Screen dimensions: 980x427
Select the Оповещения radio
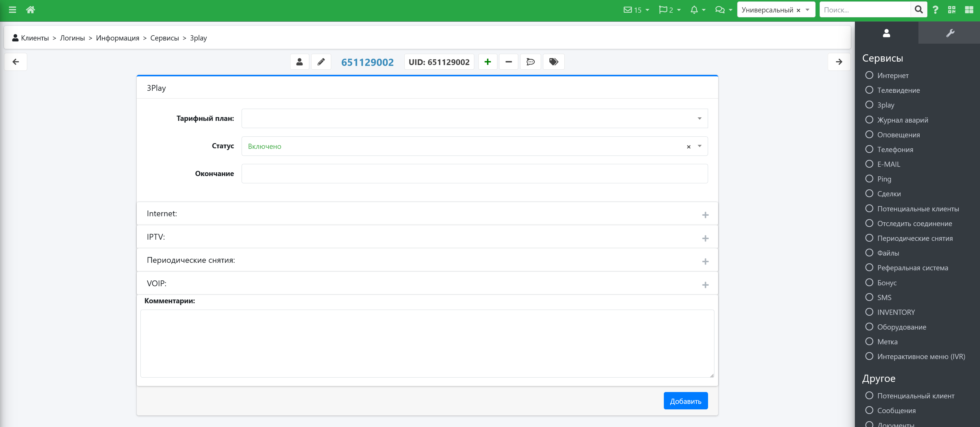pyautogui.click(x=869, y=134)
